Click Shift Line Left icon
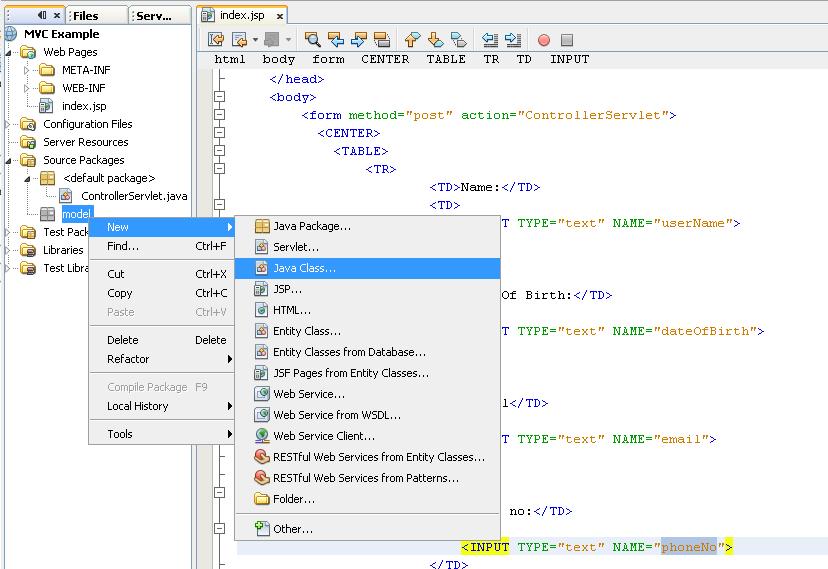828x569 pixels. pos(490,40)
